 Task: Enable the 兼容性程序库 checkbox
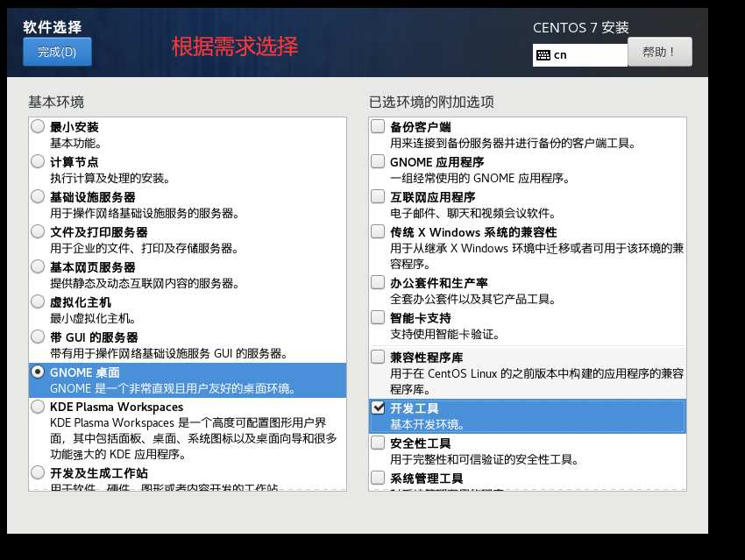(x=378, y=357)
